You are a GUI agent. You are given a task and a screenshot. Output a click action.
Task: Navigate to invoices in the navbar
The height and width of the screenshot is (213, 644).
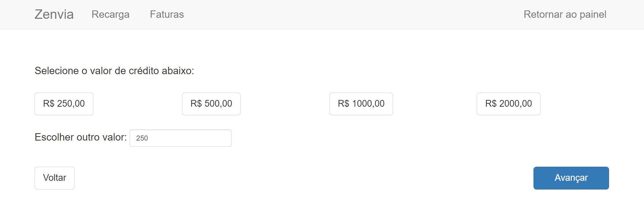point(167,14)
